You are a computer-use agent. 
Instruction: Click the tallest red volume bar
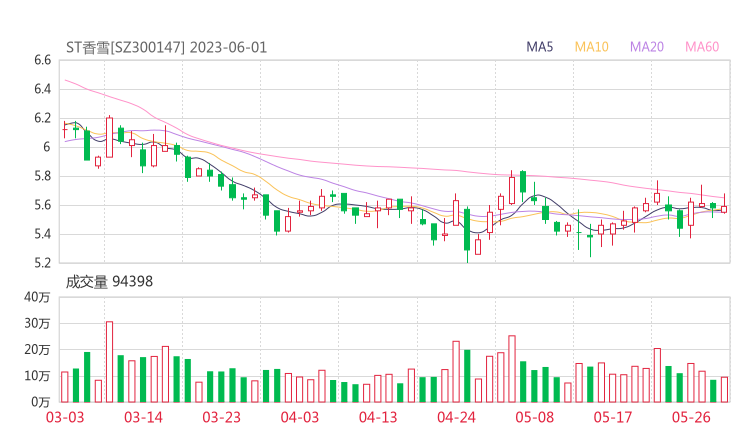tap(109, 361)
